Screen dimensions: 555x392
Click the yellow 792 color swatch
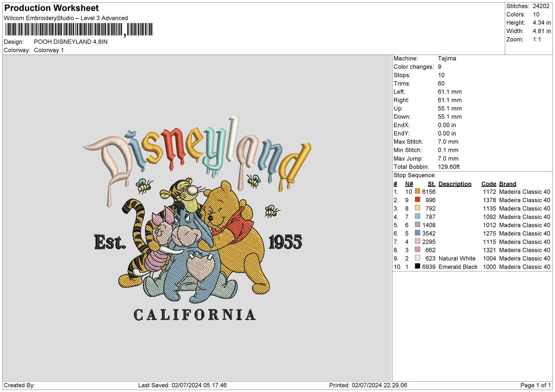417,208
